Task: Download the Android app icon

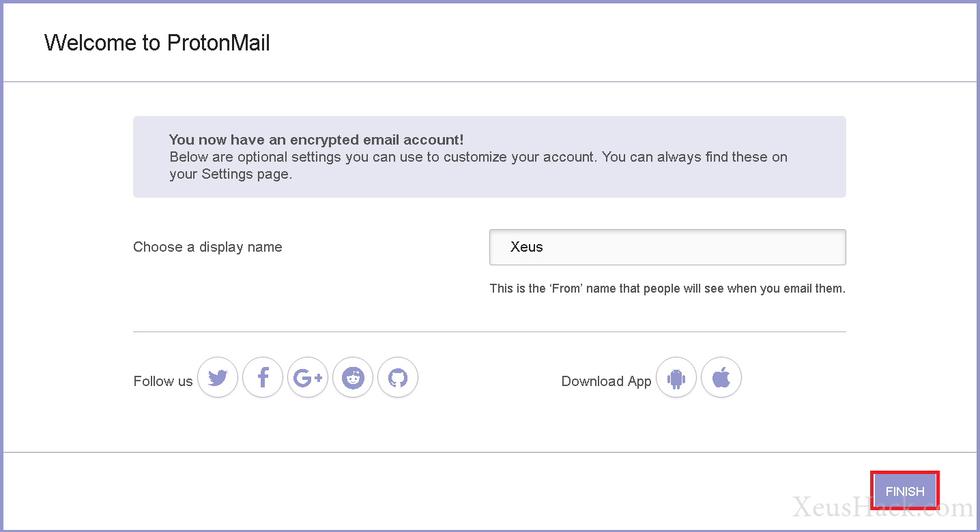Action: [676, 377]
